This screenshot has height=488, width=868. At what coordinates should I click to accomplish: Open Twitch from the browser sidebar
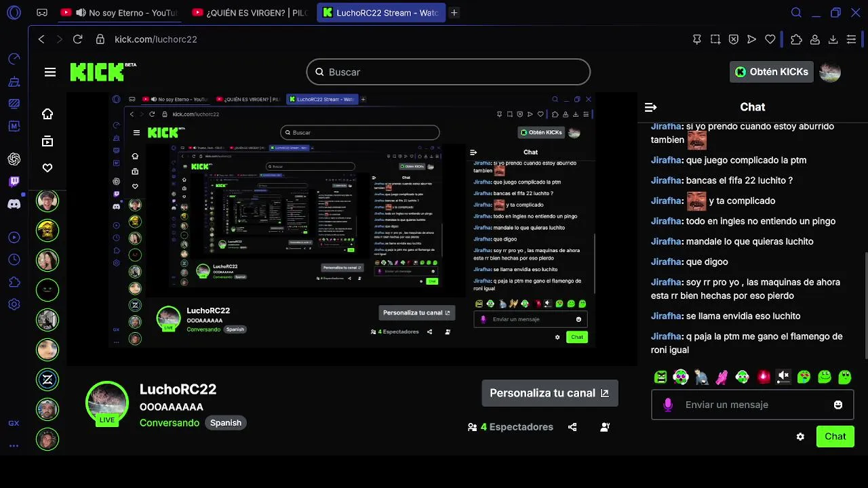coord(14,182)
